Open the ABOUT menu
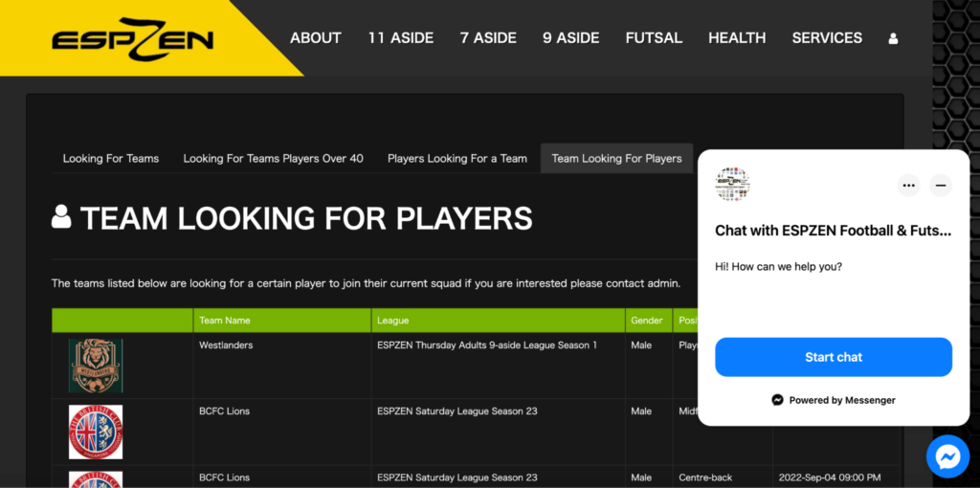 tap(316, 38)
